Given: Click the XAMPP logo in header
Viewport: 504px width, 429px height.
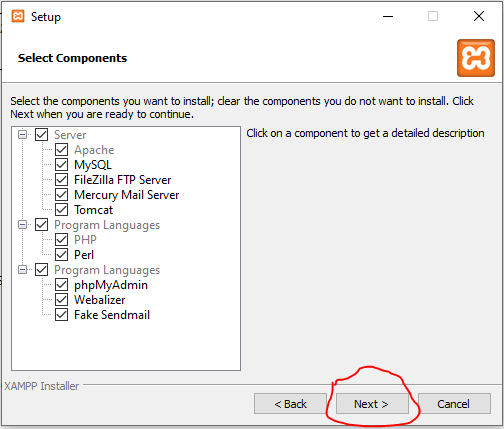Looking at the screenshot, I should pyautogui.click(x=476, y=58).
